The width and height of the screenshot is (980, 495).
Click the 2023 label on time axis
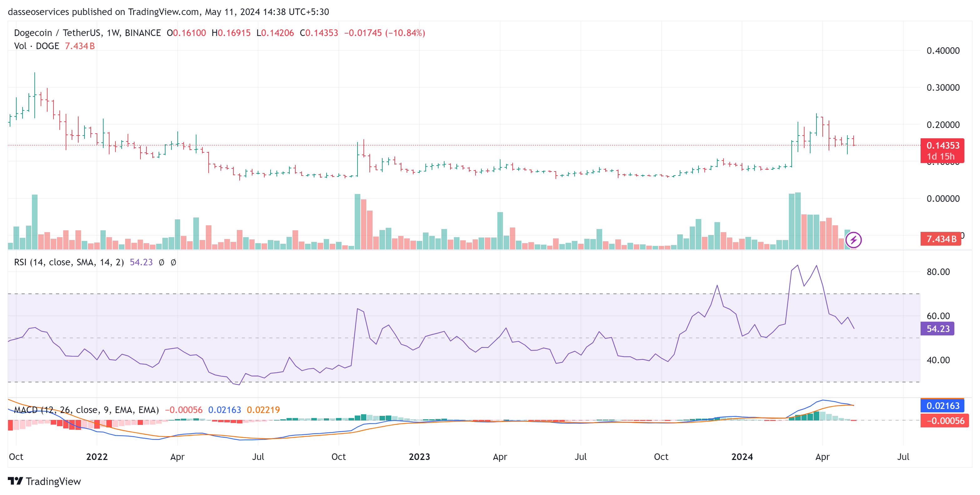pyautogui.click(x=419, y=457)
